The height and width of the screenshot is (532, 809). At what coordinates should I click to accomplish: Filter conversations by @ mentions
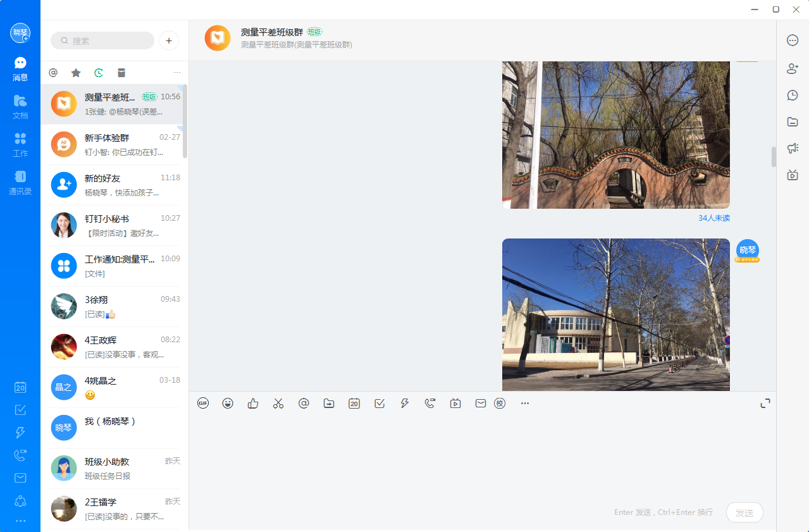click(x=53, y=73)
